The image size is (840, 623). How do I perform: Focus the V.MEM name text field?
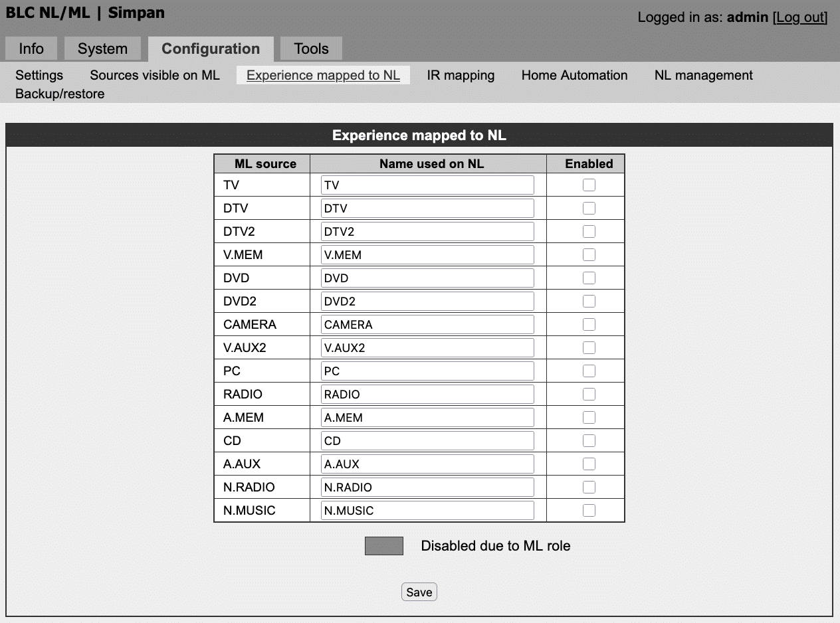pyautogui.click(x=427, y=255)
